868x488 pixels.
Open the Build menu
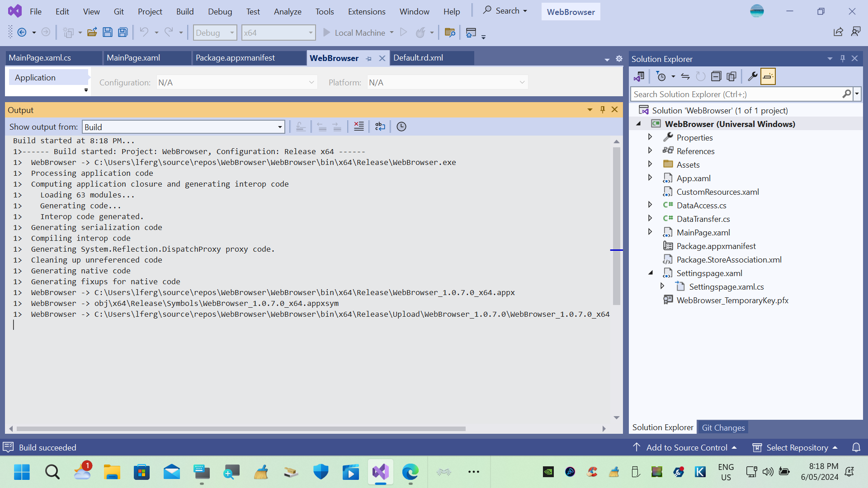(x=185, y=11)
